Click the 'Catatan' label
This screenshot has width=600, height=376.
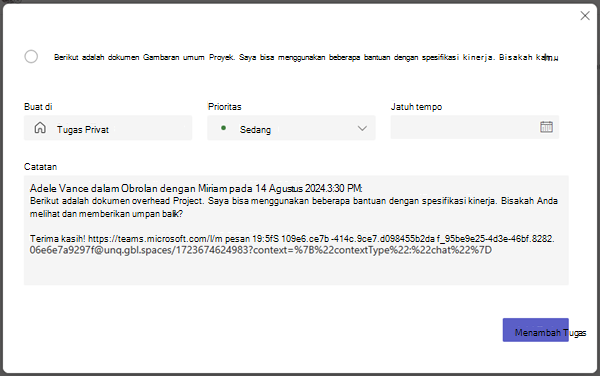(41, 167)
